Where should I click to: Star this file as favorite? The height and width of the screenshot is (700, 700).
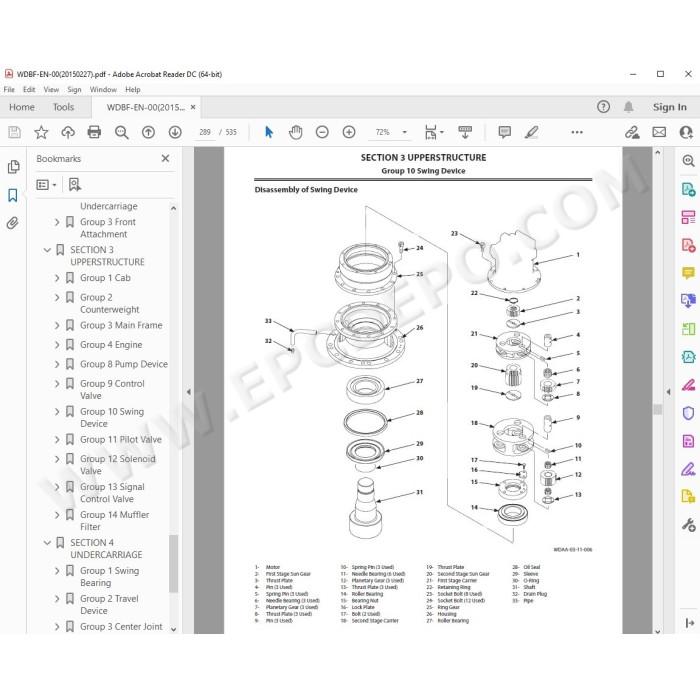pyautogui.click(x=41, y=132)
